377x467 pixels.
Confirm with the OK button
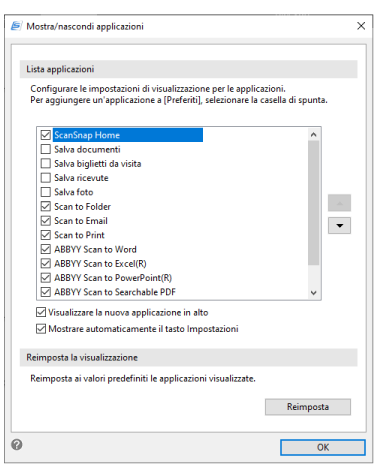click(x=323, y=447)
